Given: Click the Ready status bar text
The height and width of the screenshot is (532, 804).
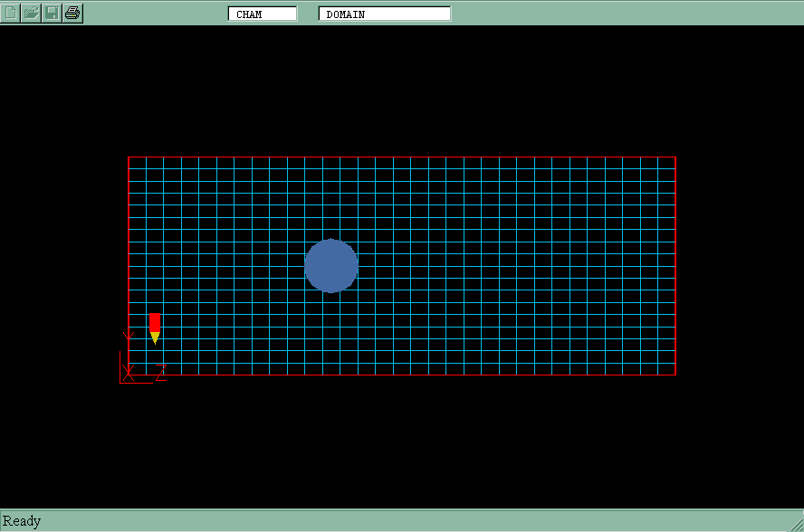Looking at the screenshot, I should (22, 521).
